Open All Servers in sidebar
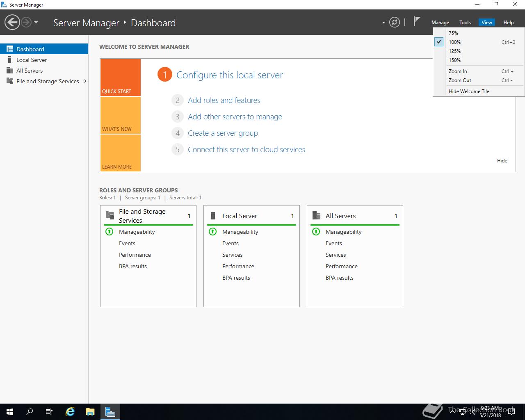This screenshot has width=525, height=420. [44, 70]
